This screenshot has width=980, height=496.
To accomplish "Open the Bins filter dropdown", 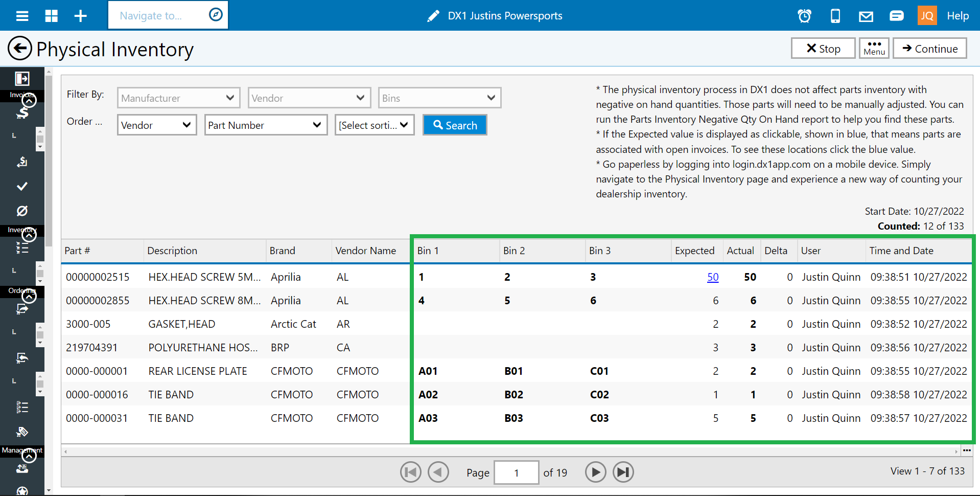I will (x=439, y=98).
